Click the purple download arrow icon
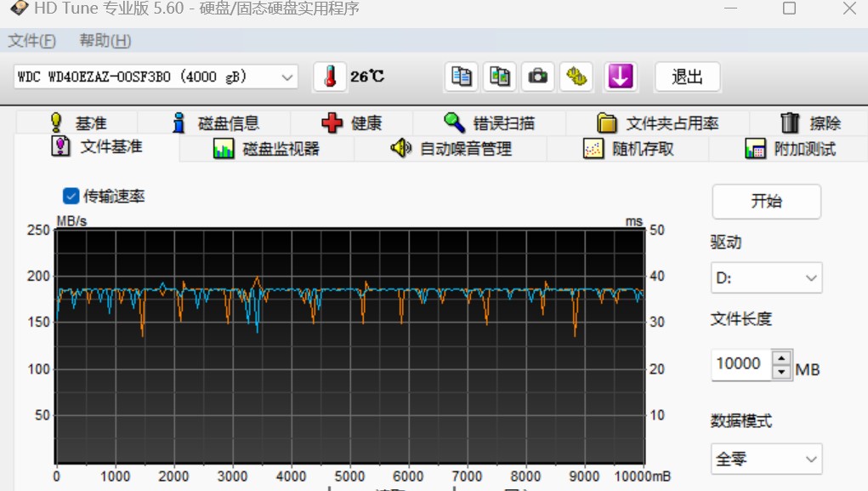The height and width of the screenshot is (491, 868). 620,77
